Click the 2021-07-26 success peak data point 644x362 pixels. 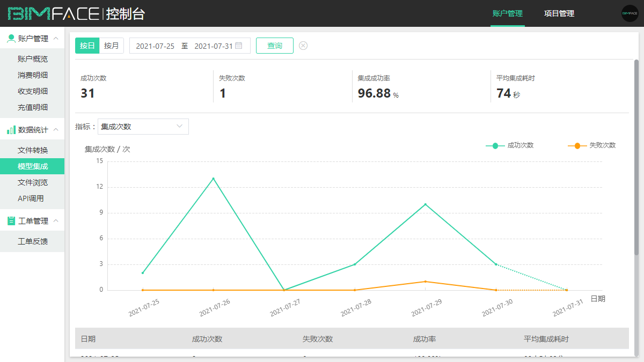(x=213, y=179)
